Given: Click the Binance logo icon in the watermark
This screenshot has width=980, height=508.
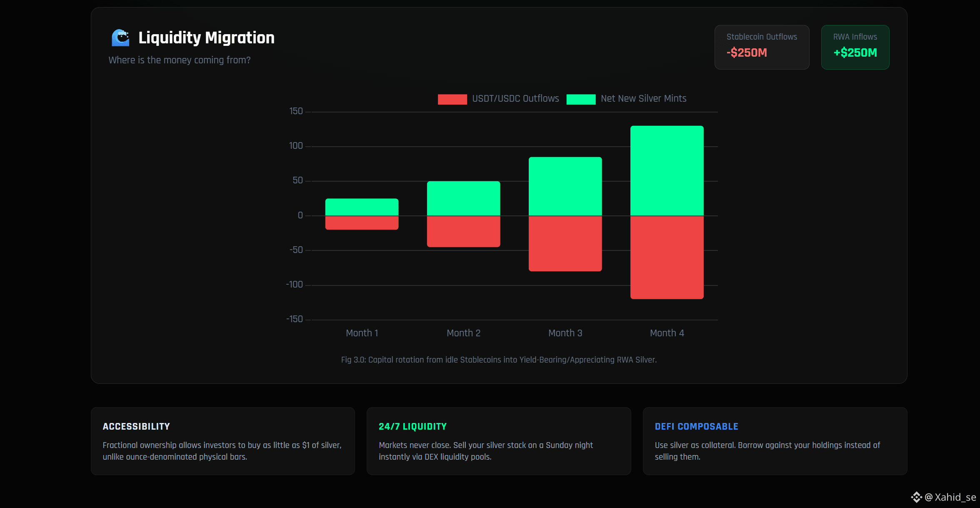Looking at the screenshot, I should coord(916,497).
